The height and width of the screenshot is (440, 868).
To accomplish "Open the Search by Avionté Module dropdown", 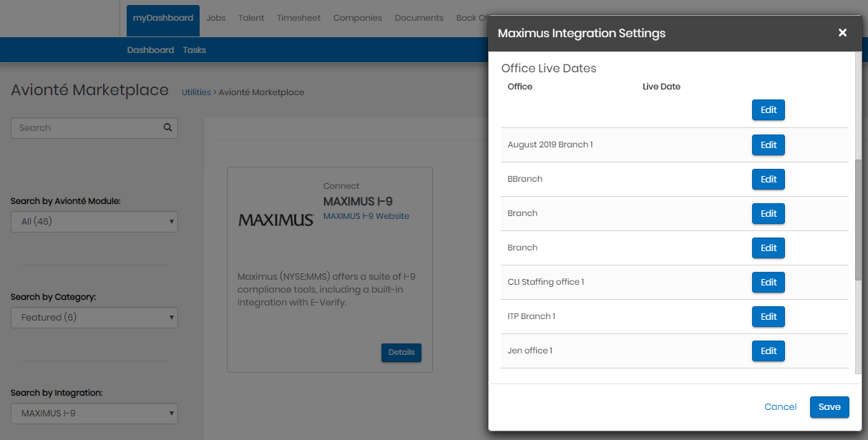I will click(94, 222).
